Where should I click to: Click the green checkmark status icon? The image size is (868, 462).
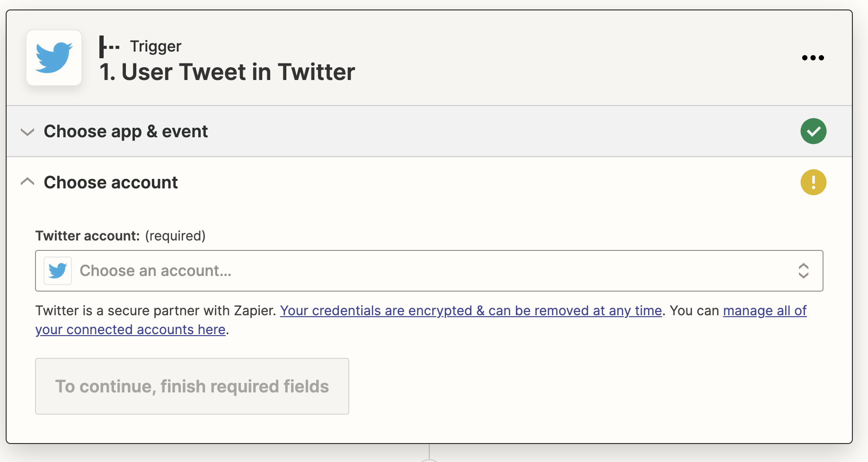tap(813, 131)
